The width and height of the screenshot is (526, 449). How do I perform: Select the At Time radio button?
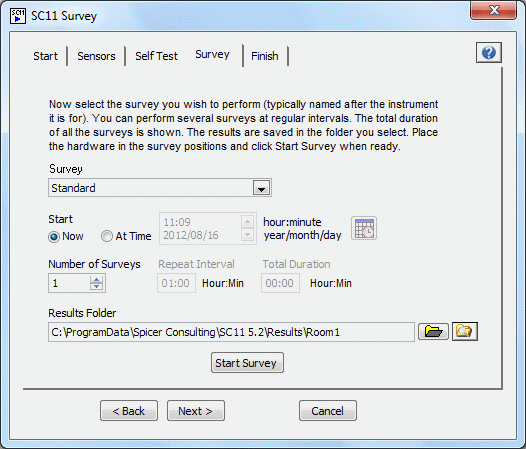(x=107, y=236)
